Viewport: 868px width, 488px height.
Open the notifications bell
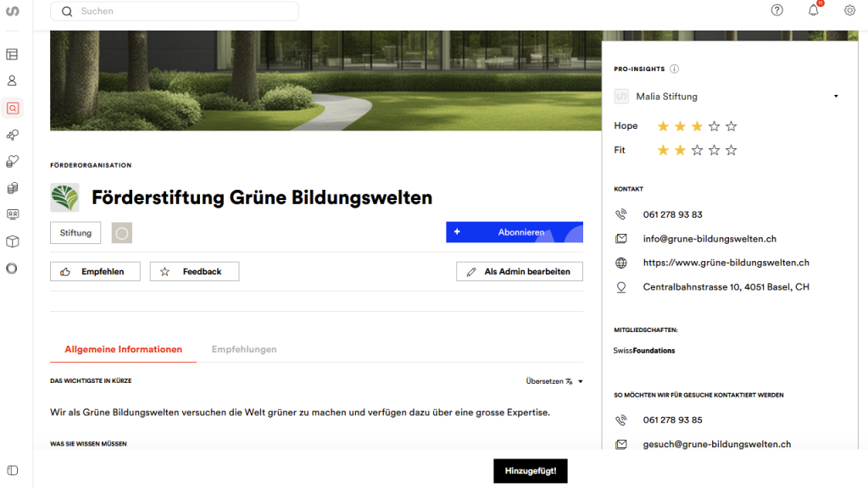[814, 10]
